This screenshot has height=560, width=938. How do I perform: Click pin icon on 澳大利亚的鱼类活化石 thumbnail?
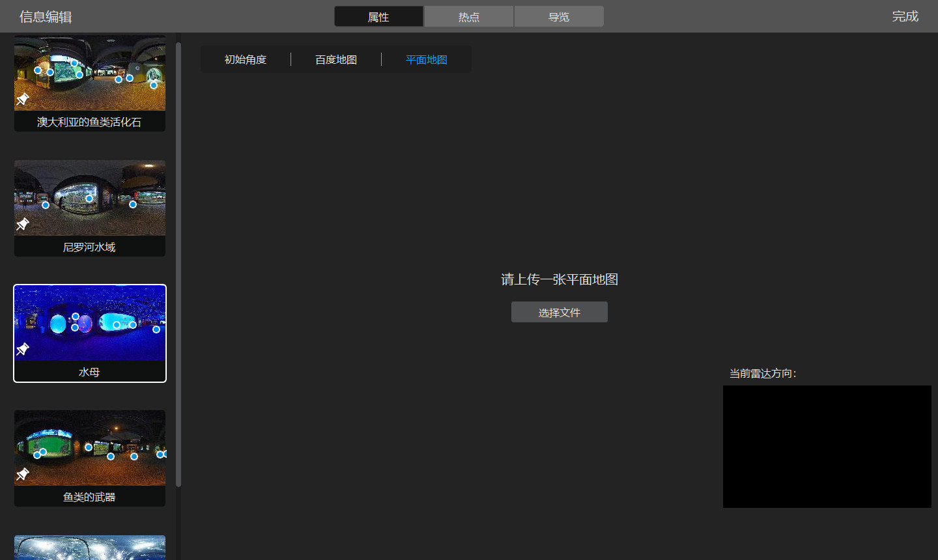[23, 99]
